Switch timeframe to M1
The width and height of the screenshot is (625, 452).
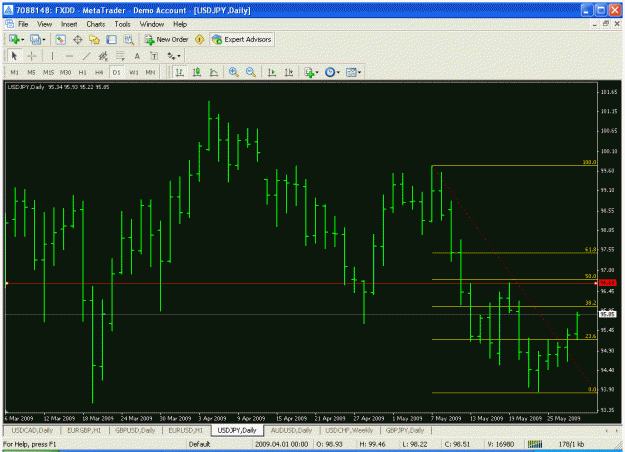(14, 72)
